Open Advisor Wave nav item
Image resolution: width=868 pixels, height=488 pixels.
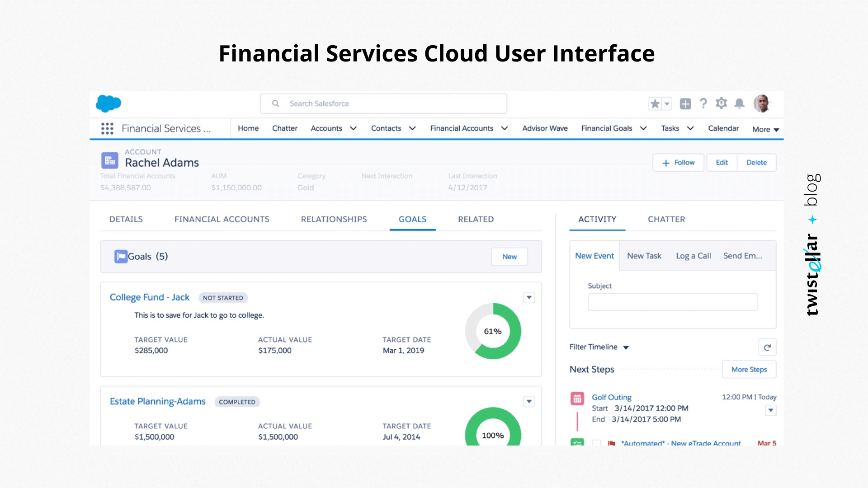coord(545,128)
